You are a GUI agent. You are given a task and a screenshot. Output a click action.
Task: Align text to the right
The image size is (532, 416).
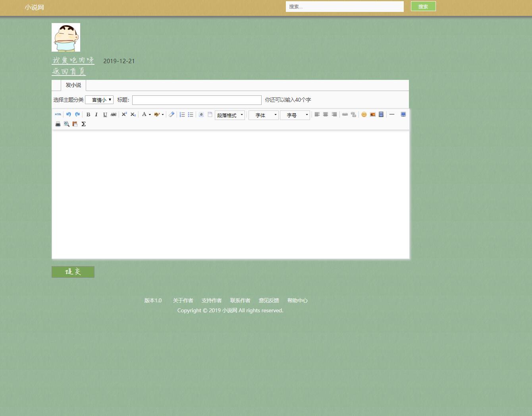pyautogui.click(x=334, y=114)
